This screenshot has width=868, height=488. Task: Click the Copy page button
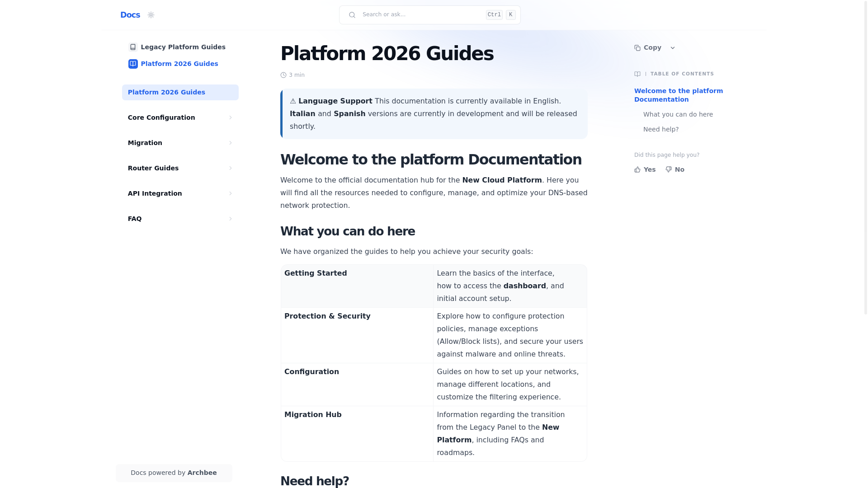point(648,48)
